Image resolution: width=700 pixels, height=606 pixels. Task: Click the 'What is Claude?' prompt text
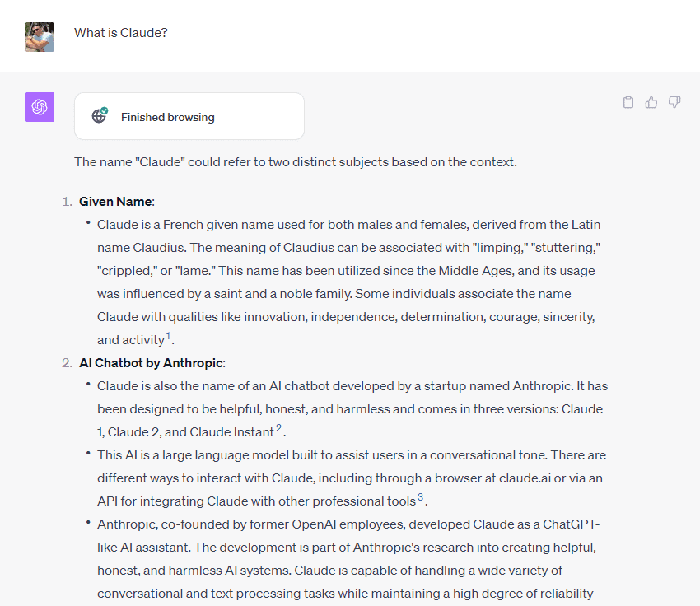tap(121, 33)
